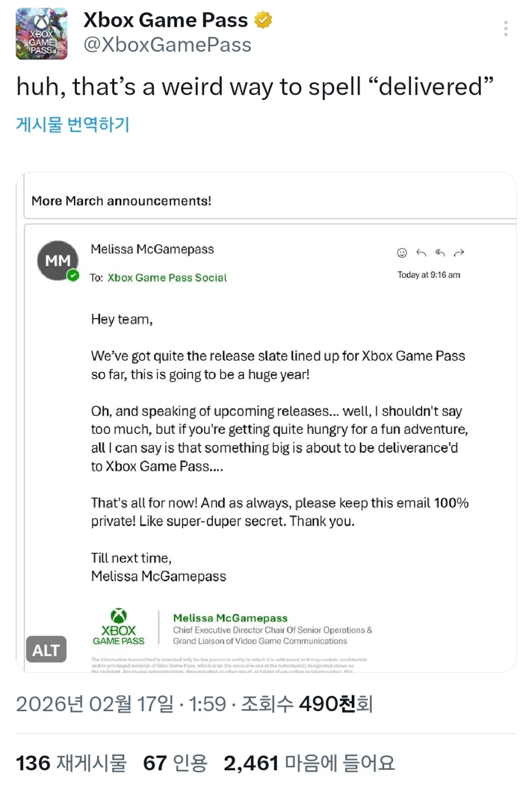Screen dimensions: 532x791
Task: Open the Xbox Game Pass profile avatar
Action: (41, 35)
